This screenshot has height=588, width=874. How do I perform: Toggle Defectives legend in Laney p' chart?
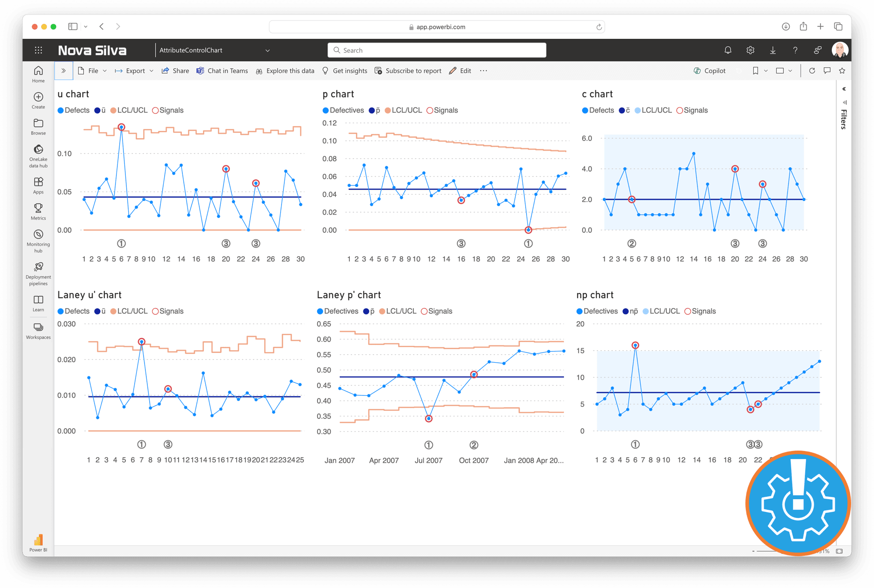click(338, 311)
